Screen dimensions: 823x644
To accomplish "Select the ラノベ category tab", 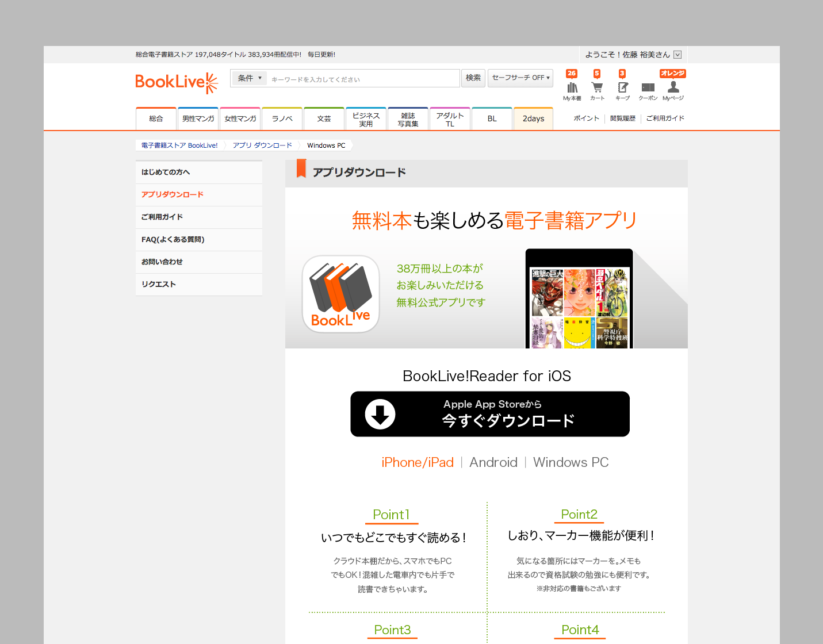I will (x=282, y=118).
